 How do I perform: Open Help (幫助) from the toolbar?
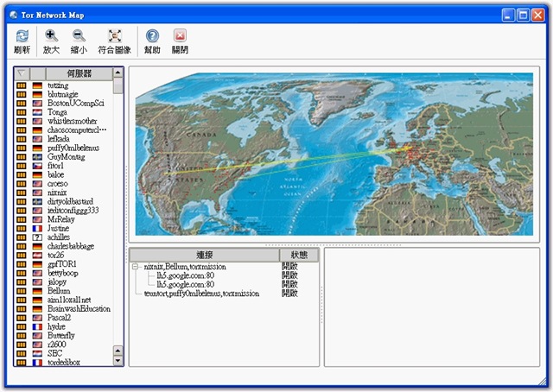coord(152,36)
